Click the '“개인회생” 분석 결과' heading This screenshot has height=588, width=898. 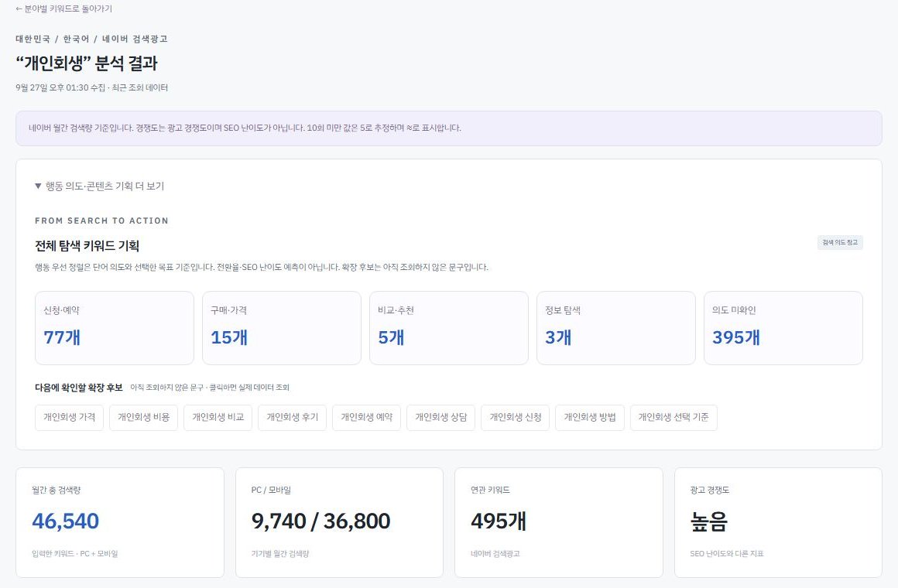tap(87, 63)
